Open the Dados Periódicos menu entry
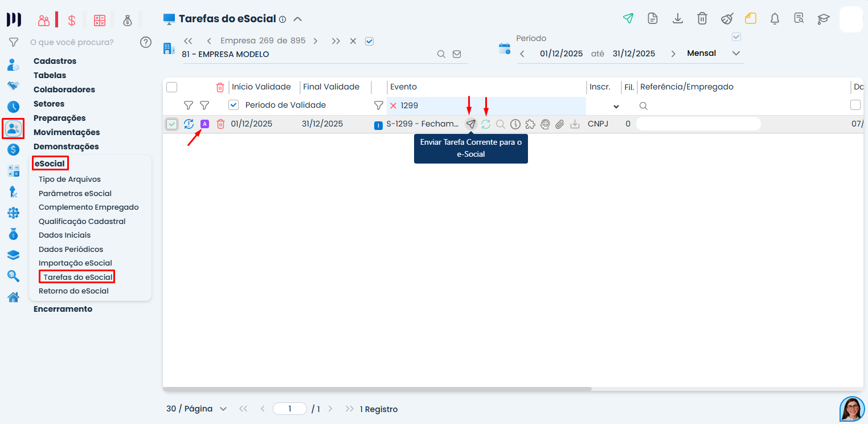The height and width of the screenshot is (424, 868). tap(71, 249)
